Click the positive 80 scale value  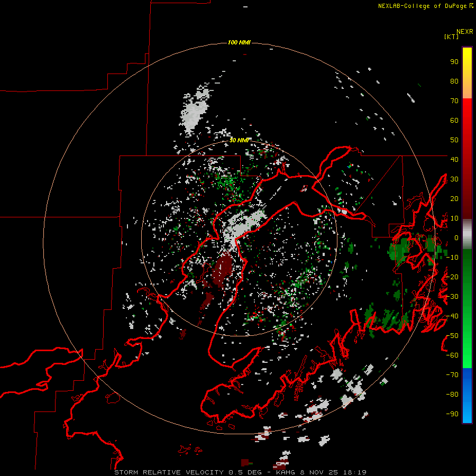454,81
